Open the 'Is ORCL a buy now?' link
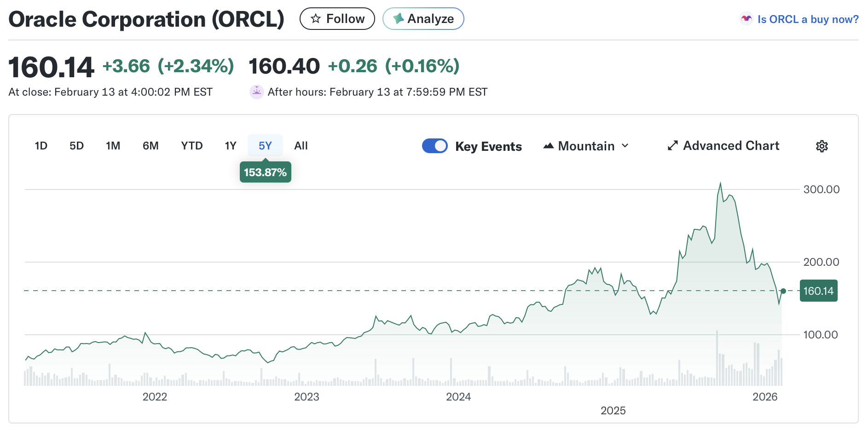Image resolution: width=868 pixels, height=435 pixels. 808,19
